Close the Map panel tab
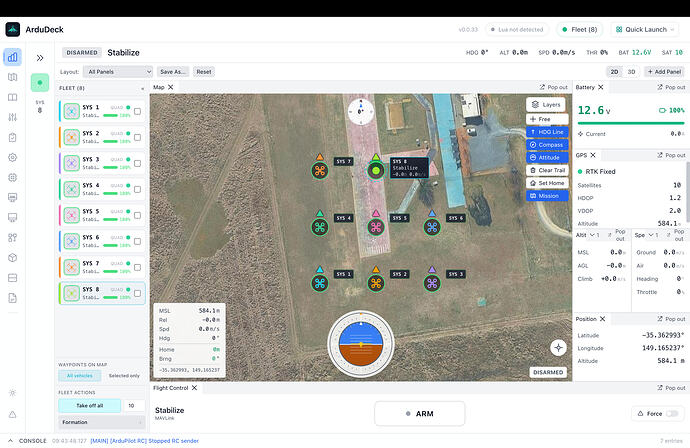Viewport: 690px width, 448px height. [x=171, y=87]
